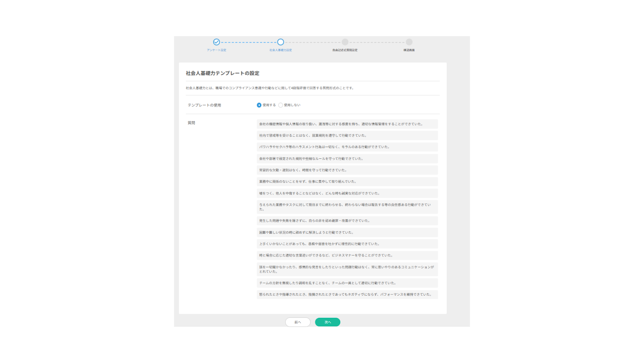644x362 pixels.
Task: Select the 使用しない radio button
Action: click(x=281, y=105)
